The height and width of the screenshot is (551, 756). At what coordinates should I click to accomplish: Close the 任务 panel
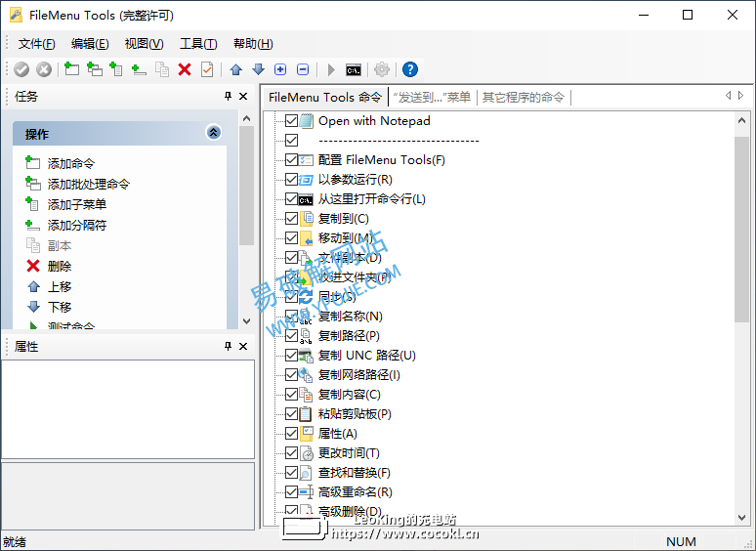tap(243, 96)
